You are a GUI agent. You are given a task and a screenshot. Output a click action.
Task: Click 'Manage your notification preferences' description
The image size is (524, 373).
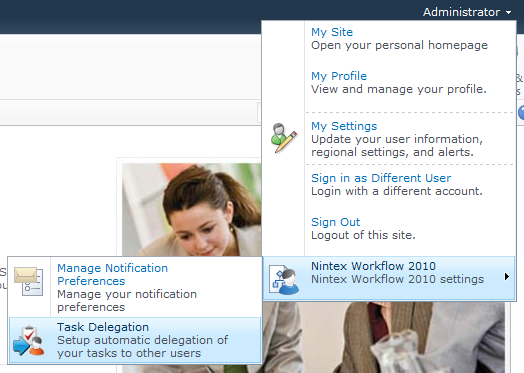click(x=127, y=300)
